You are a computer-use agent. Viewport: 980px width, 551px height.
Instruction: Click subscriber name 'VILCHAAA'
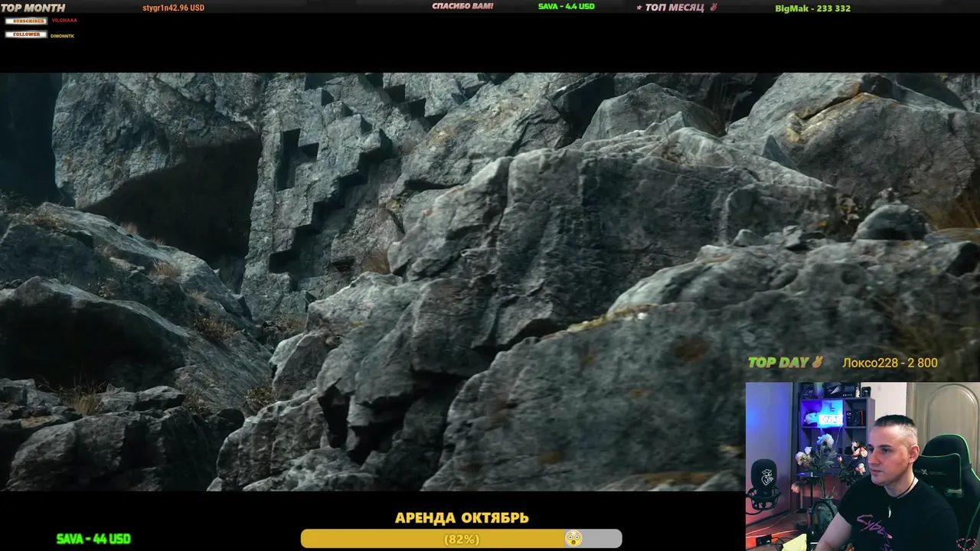[x=64, y=21]
